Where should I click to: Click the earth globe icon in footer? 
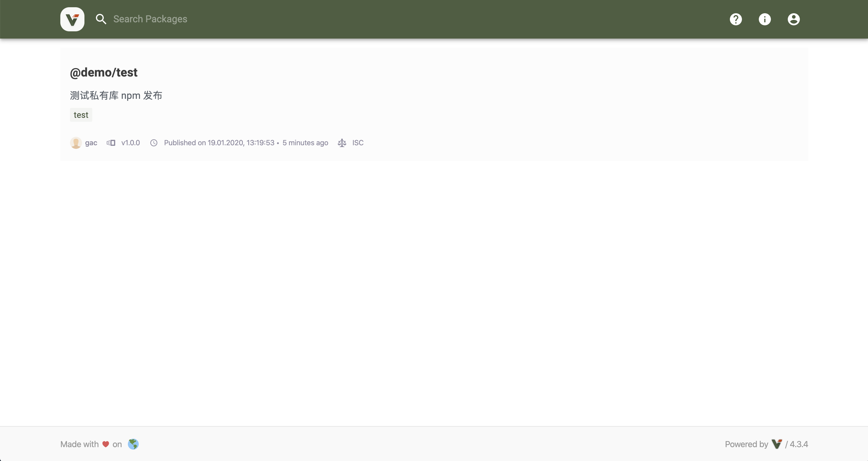[133, 444]
